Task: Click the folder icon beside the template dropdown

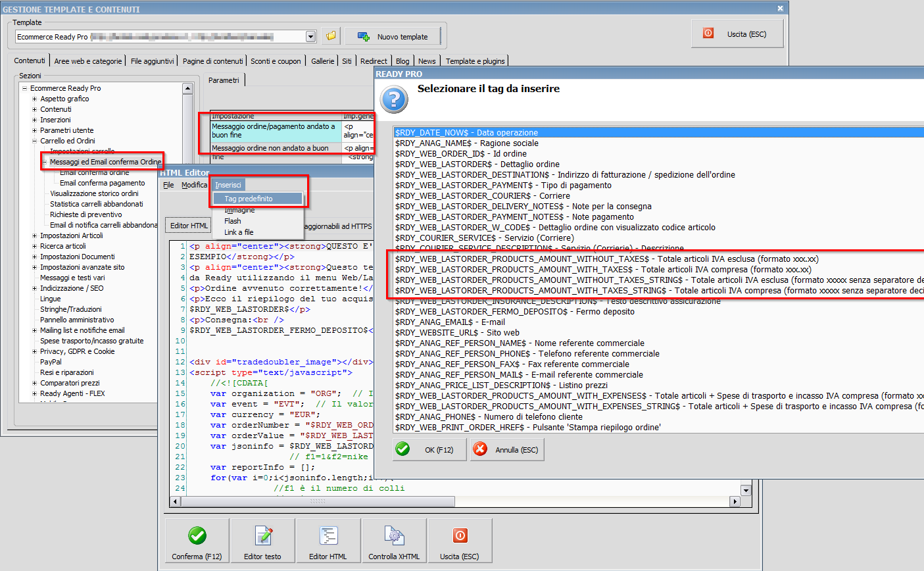Action: pyautogui.click(x=331, y=36)
